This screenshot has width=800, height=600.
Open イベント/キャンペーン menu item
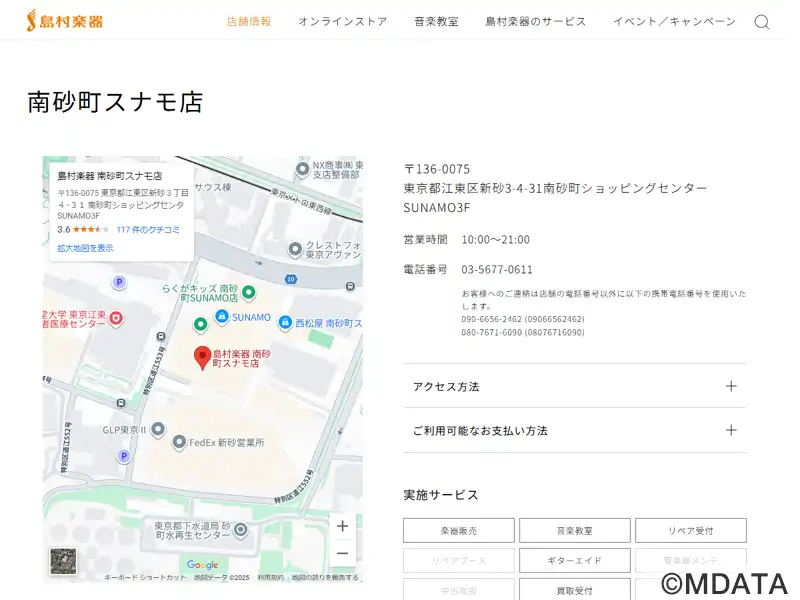click(x=674, y=21)
